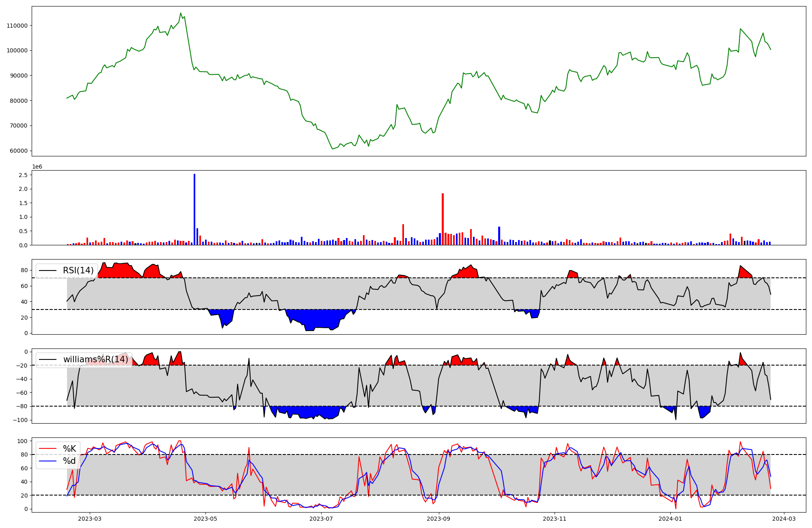Click the 60000 price axis label
The width and height of the screenshot is (812, 528).
18,151
